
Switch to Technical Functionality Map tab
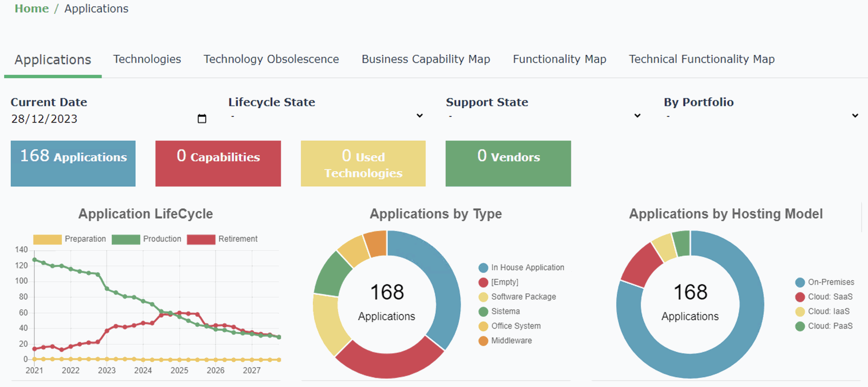[x=702, y=59]
